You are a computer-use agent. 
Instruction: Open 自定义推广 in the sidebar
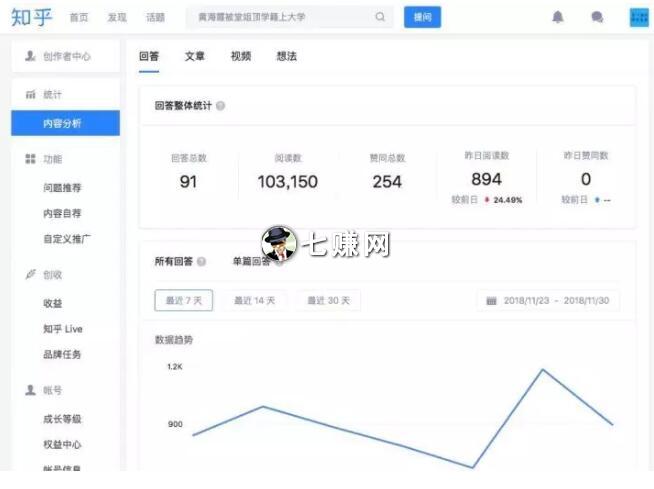[x=67, y=239]
